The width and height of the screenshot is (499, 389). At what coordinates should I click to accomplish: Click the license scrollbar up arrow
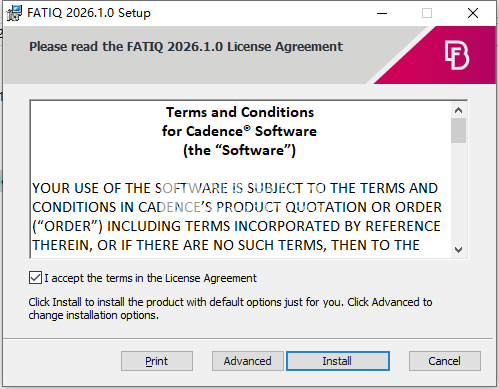458,110
